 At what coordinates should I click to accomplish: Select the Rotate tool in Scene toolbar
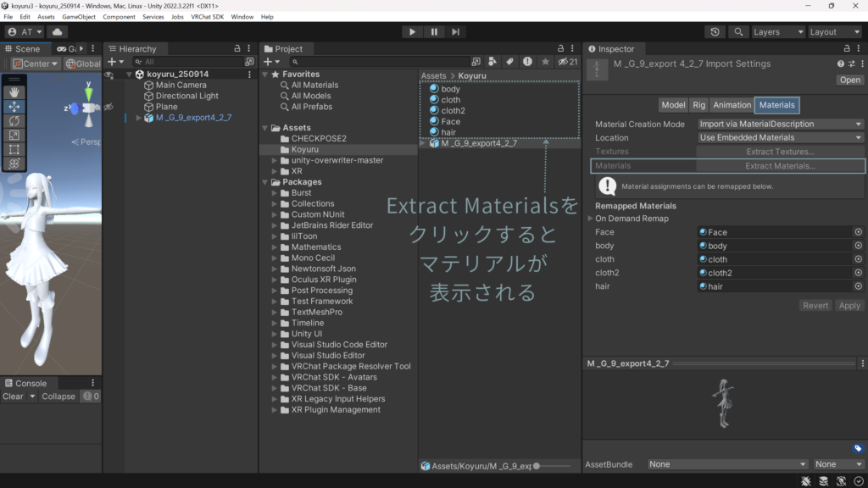click(14, 121)
